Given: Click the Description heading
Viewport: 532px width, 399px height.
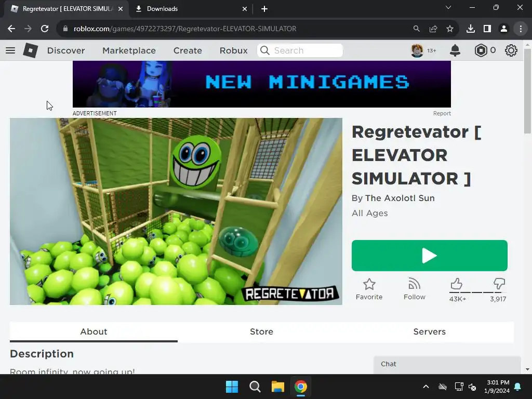Looking at the screenshot, I should [x=42, y=354].
